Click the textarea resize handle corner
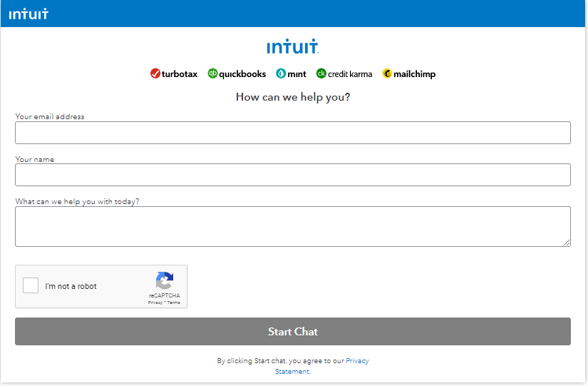Screen dimensions: 588x386 (567, 243)
